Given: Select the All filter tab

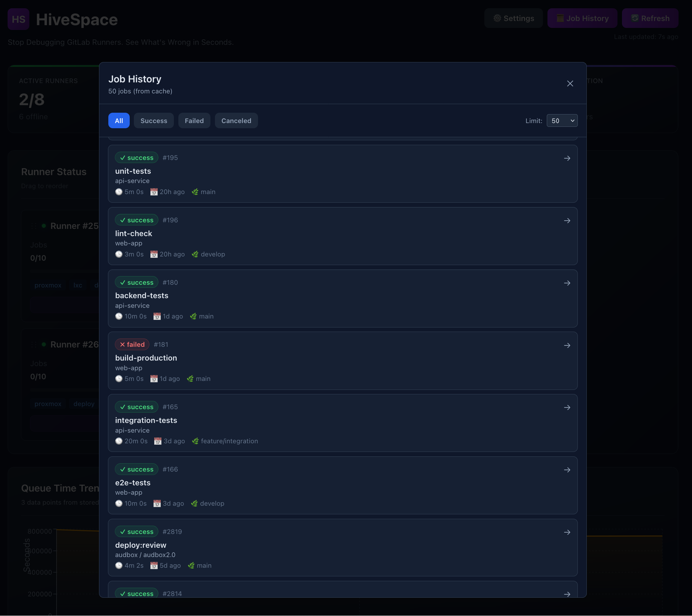Looking at the screenshot, I should point(119,121).
